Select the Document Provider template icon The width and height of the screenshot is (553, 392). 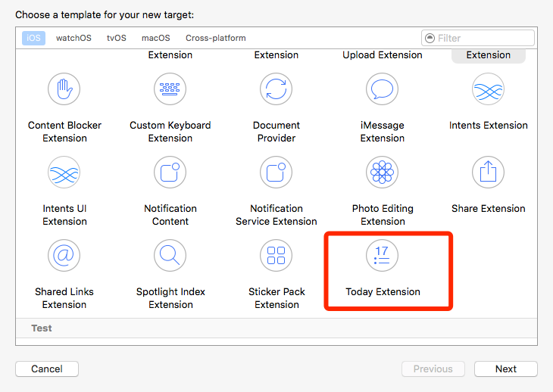click(276, 89)
